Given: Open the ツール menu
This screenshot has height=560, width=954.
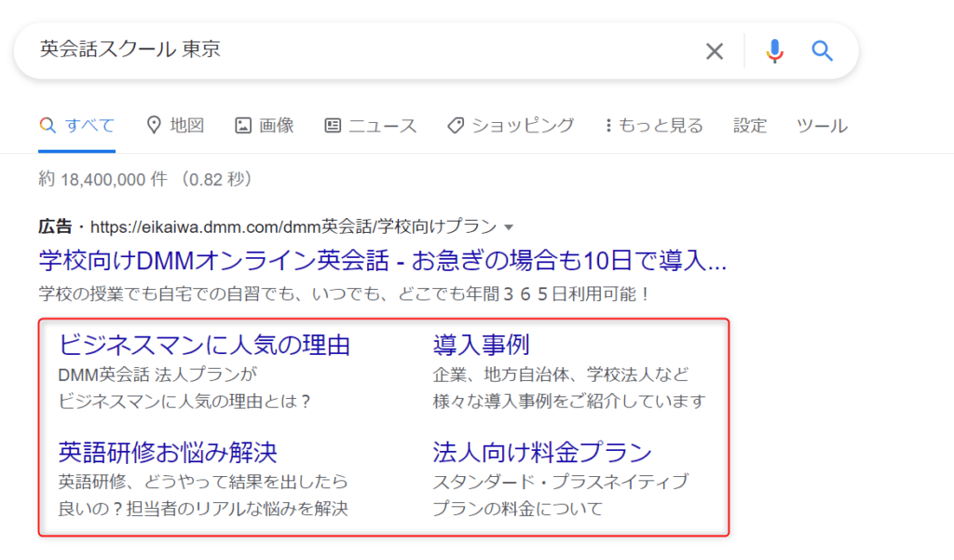Looking at the screenshot, I should 822,126.
